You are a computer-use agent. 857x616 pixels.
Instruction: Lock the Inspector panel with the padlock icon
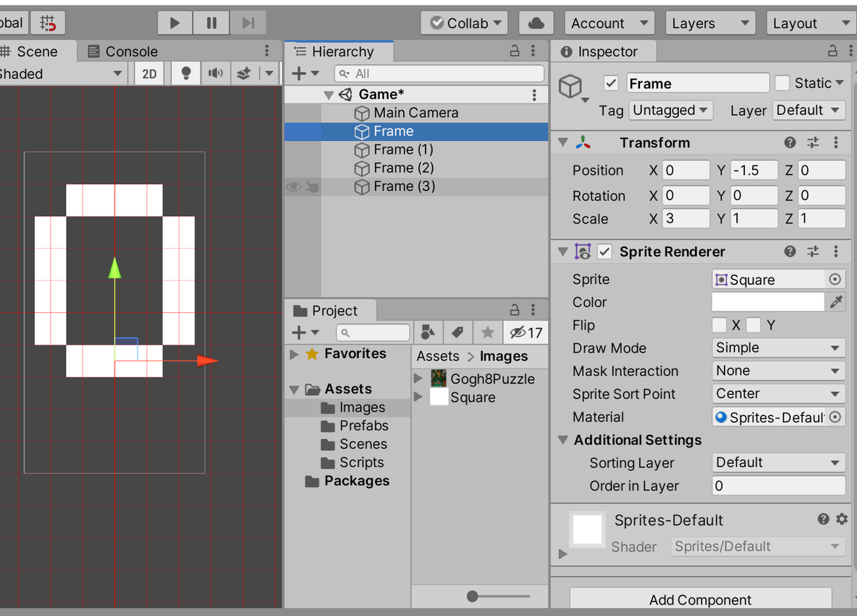(x=832, y=51)
